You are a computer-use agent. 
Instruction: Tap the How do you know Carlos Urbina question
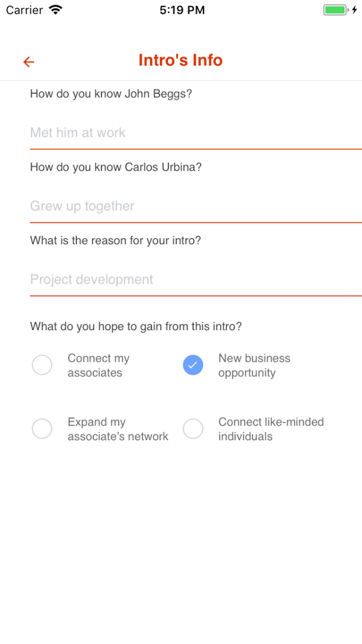[116, 167]
